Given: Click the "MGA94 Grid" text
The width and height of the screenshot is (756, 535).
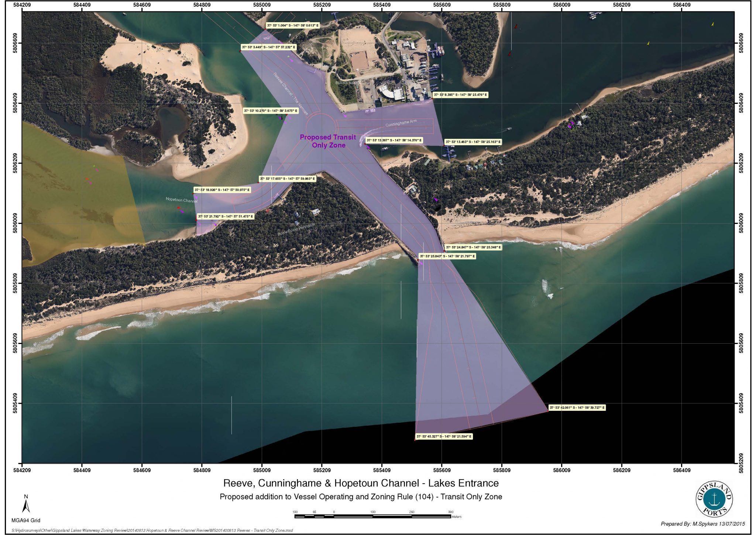Looking at the screenshot, I should click(26, 520).
